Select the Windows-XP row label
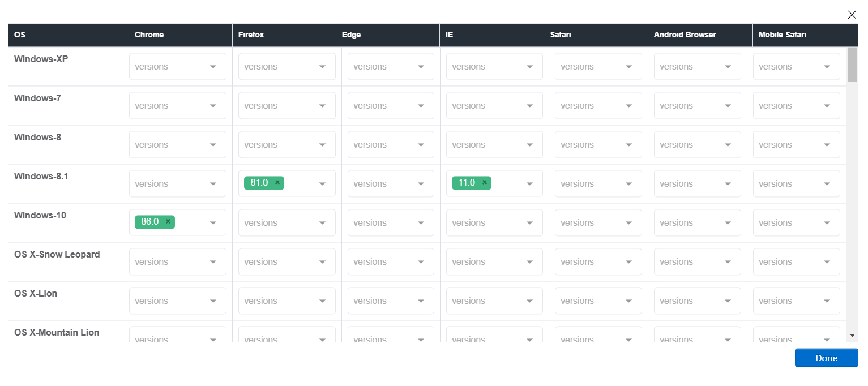Screen dimensions: 868x386 (41, 59)
